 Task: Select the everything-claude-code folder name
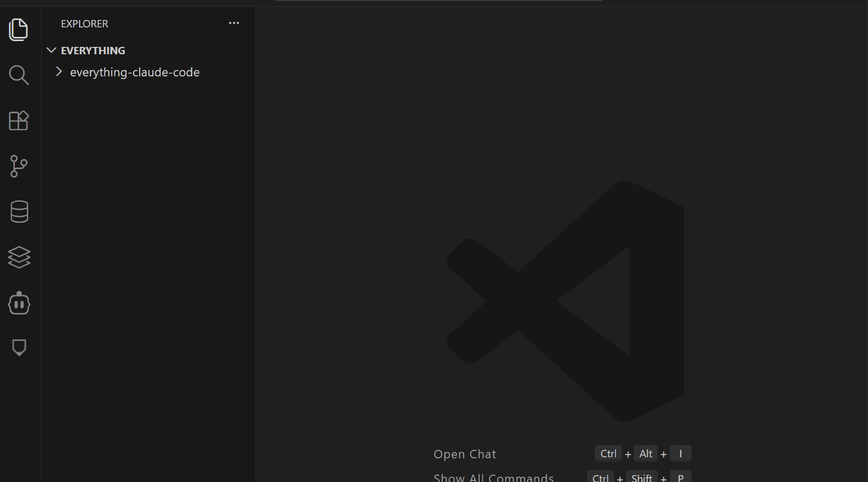(x=135, y=72)
